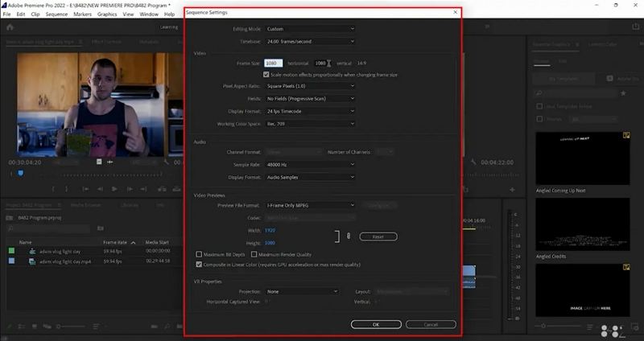The width and height of the screenshot is (644, 341).
Task: Open the View menu
Action: point(128,14)
